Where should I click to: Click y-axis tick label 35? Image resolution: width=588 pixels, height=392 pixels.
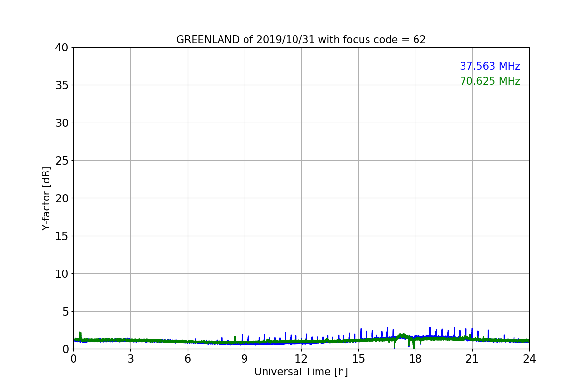62,85
